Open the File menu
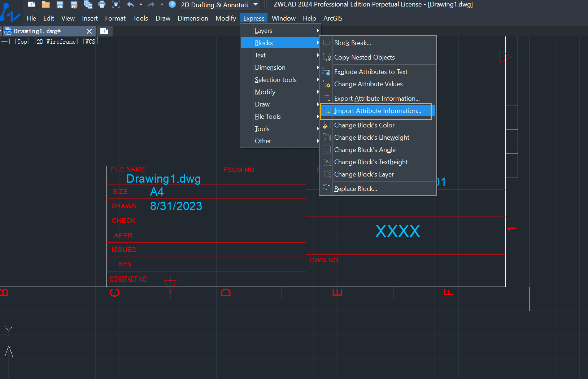 tap(31, 18)
